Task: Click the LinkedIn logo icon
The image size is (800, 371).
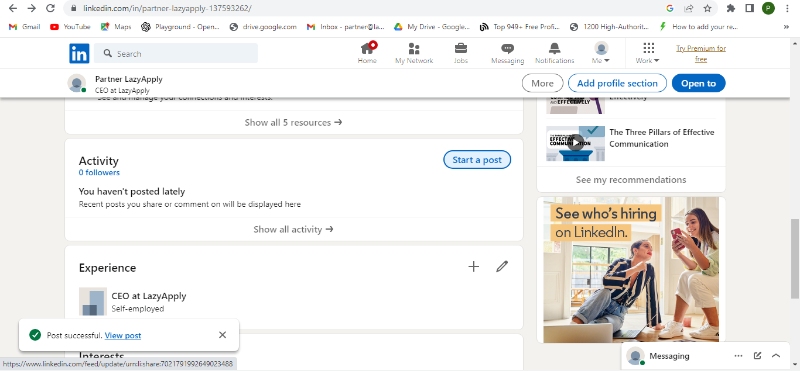Action: click(x=79, y=54)
